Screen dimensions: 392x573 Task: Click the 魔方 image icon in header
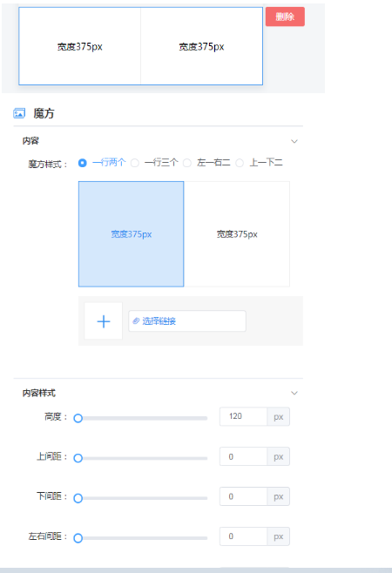pos(19,113)
